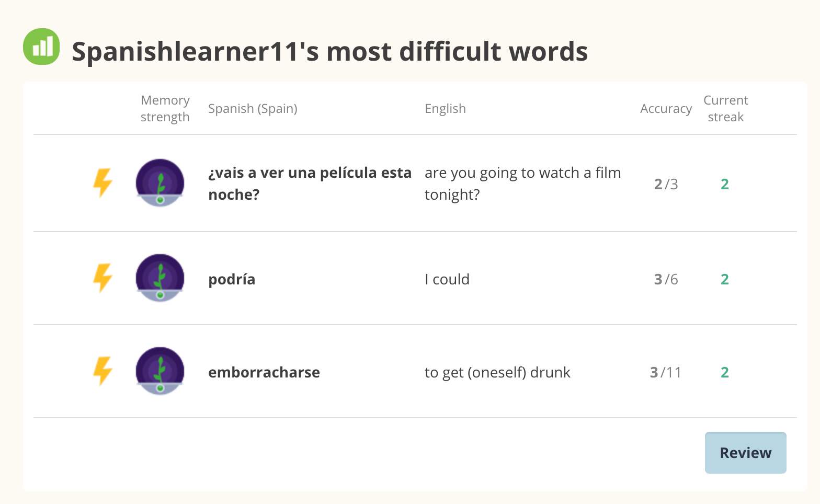Click the green bar chart statistics icon
The height and width of the screenshot is (504, 820).
tap(41, 47)
